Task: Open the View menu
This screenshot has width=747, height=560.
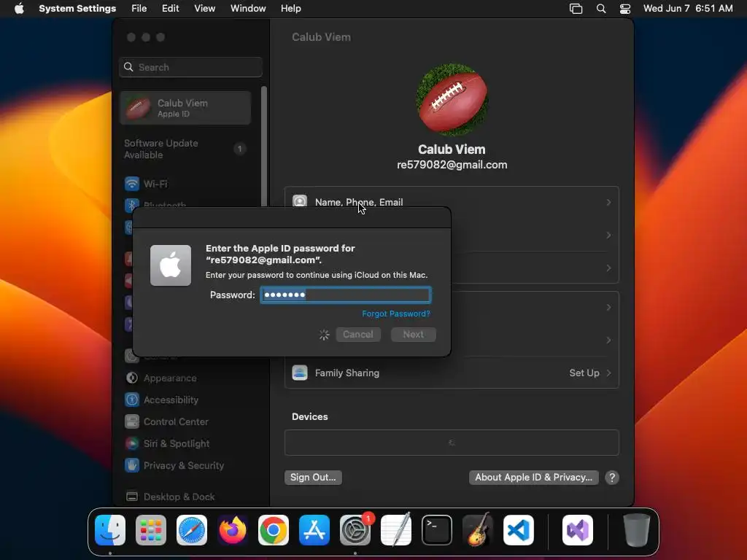Action: (x=204, y=9)
